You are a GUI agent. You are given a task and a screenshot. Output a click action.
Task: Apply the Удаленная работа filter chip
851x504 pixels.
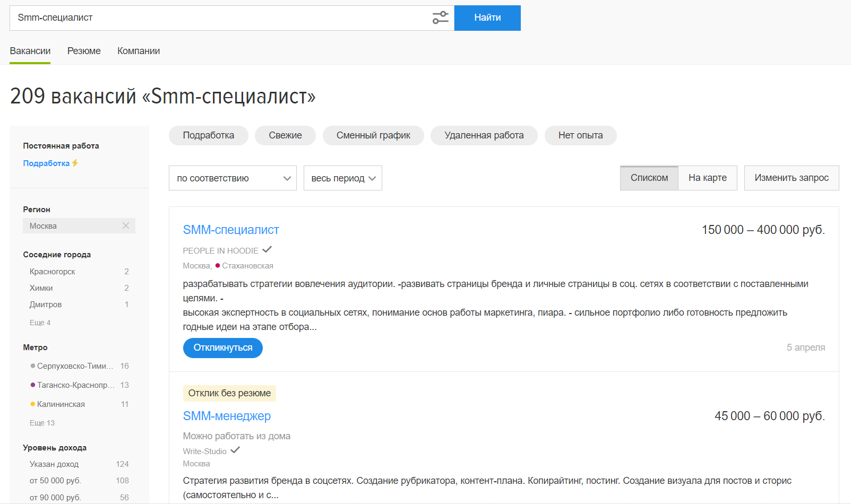[x=484, y=135]
